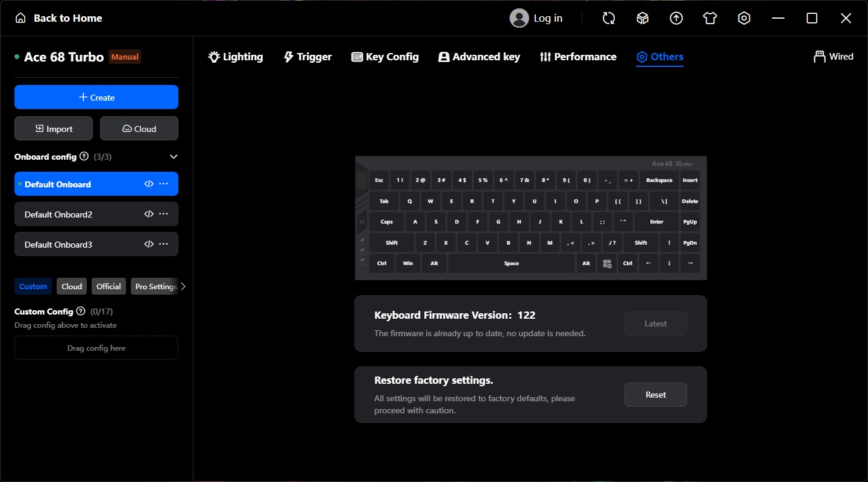The image size is (868, 482).
Task: Click the "(3/3)" onboard config count
Action: [102, 157]
